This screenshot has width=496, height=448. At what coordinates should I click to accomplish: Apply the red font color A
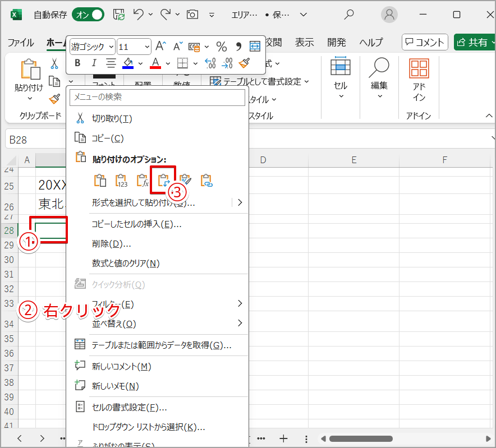[155, 63]
